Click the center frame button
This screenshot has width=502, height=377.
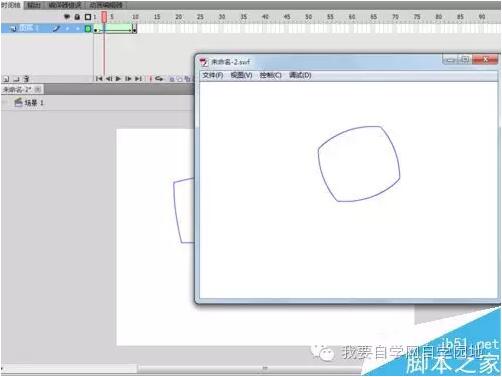point(150,79)
